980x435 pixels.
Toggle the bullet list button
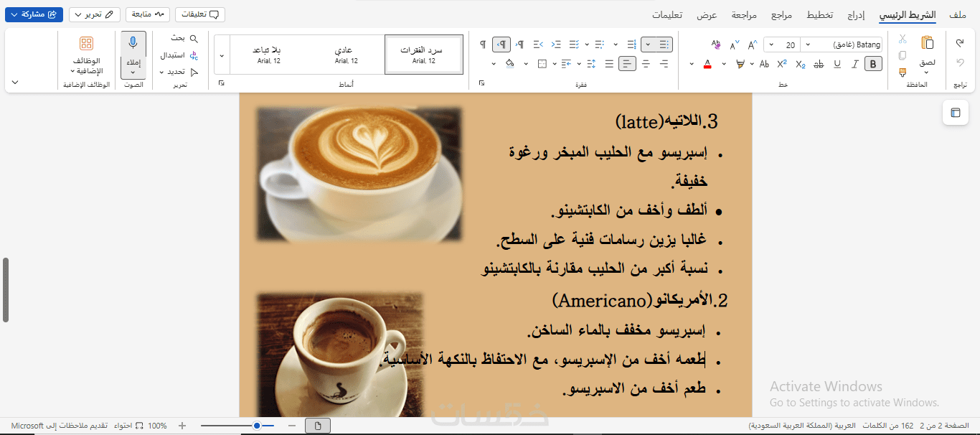[x=664, y=45]
